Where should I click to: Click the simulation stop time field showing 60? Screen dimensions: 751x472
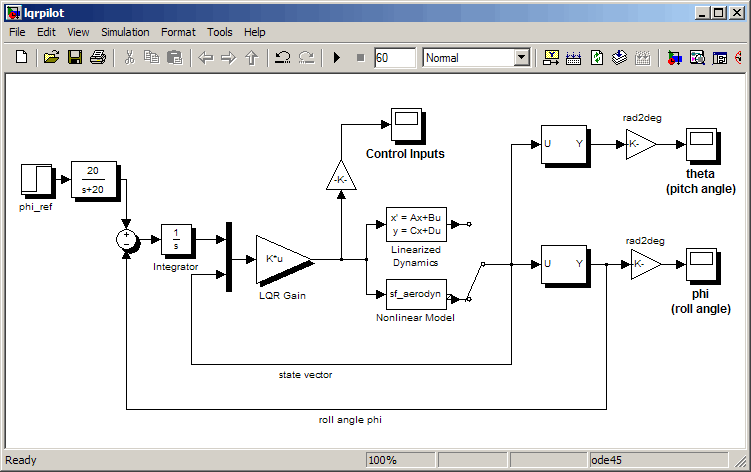pos(395,58)
